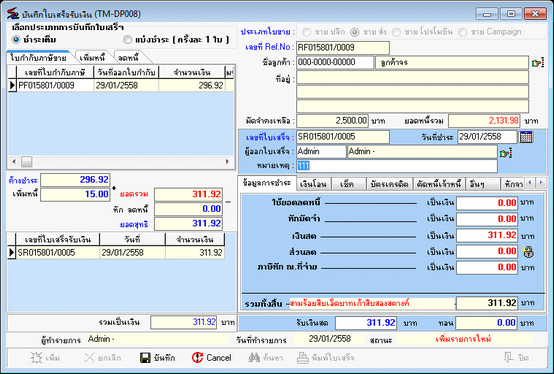
Task: Click the บันทึก floppy disk icon
Action: coord(145,358)
